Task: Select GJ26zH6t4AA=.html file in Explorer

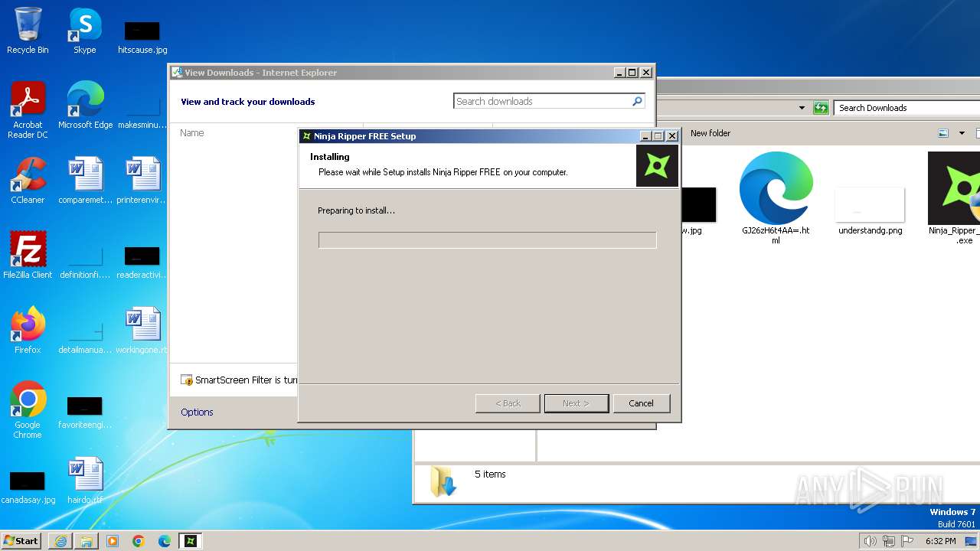Action: pyautogui.click(x=776, y=197)
